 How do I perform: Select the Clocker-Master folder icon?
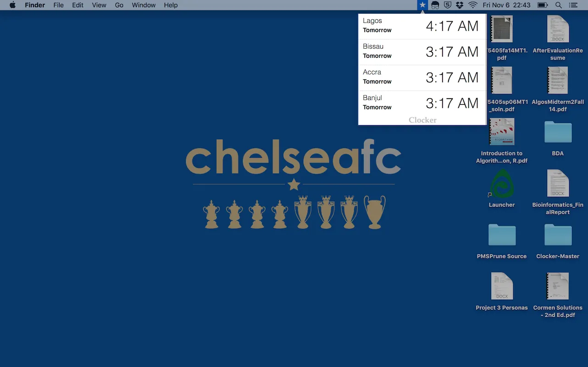point(558,235)
